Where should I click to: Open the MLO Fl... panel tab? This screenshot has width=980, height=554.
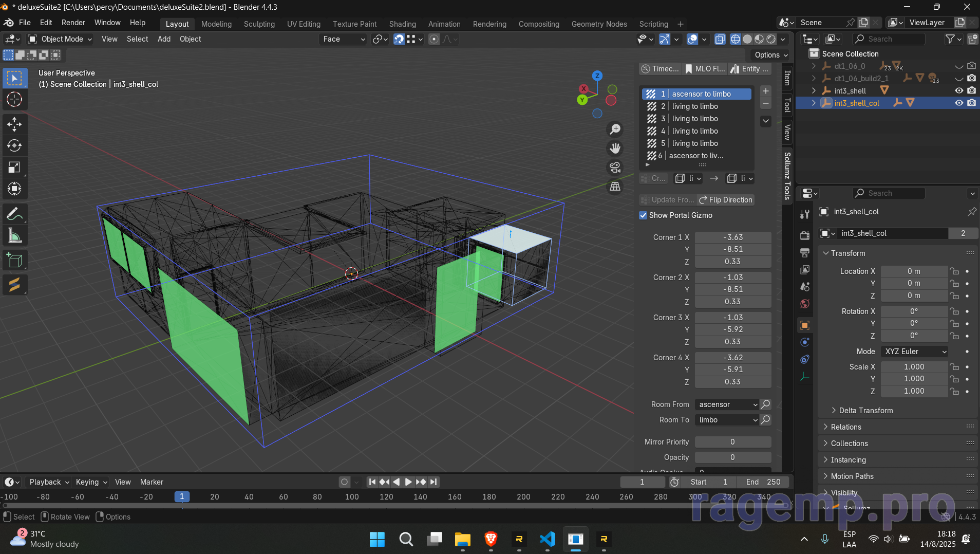coord(705,69)
